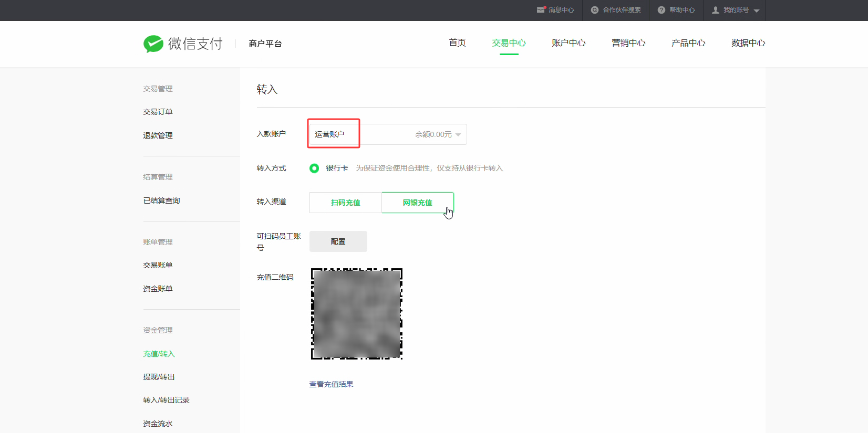Open the 交易中心 nav tab
Screen dimensions: 868x433
[x=509, y=43]
